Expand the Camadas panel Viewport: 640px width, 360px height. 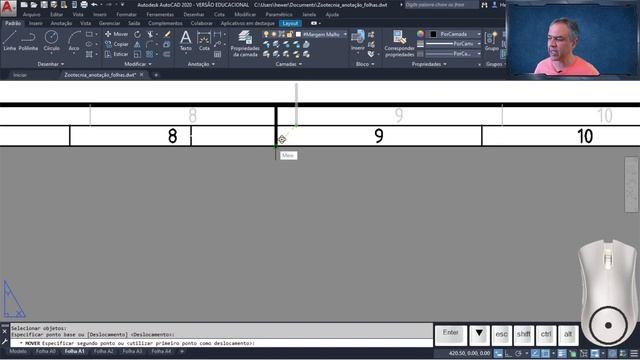pyautogui.click(x=289, y=64)
